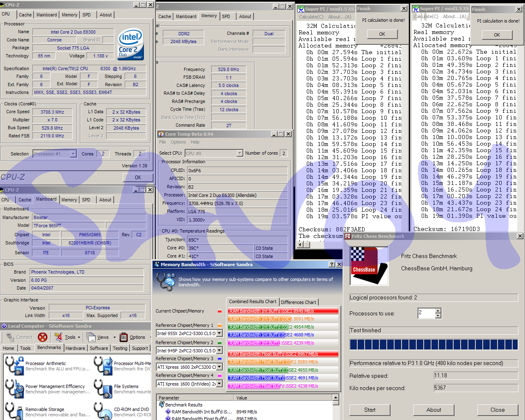This screenshot has width=525, height=420.
Task: Click the Options mixer icon in Sandra's toolbar
Action: click(x=123, y=337)
